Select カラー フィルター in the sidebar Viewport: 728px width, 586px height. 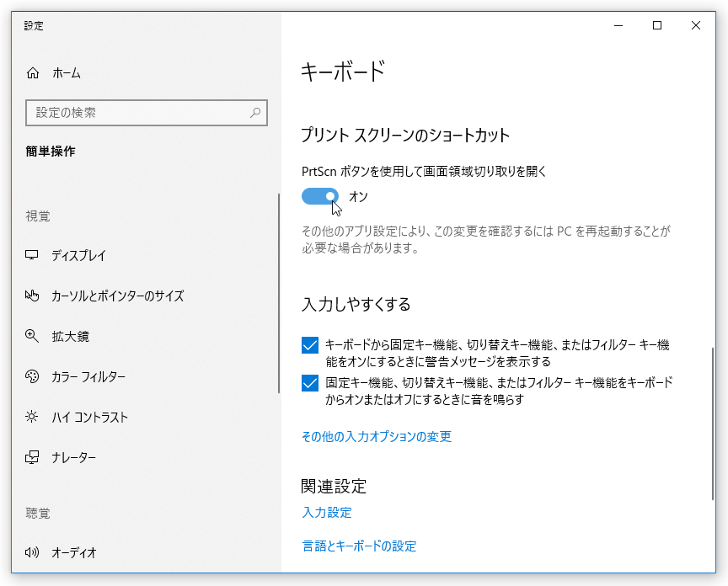tap(88, 376)
